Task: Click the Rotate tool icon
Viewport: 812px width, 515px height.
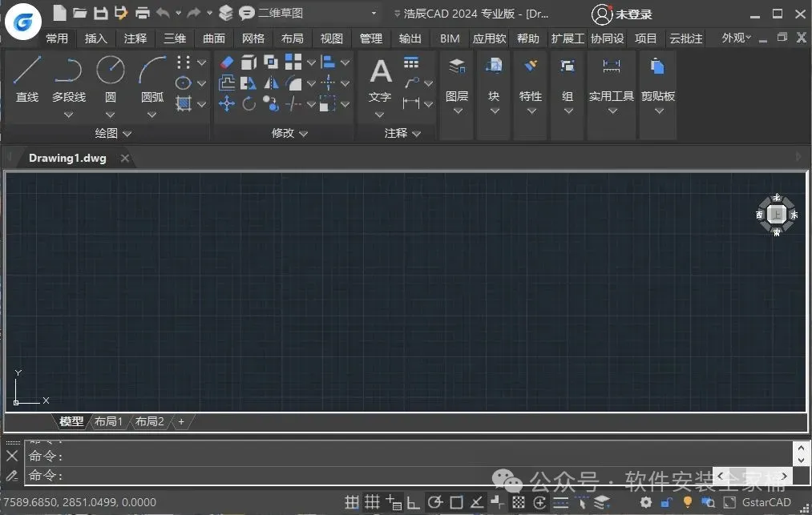Action: (x=249, y=103)
